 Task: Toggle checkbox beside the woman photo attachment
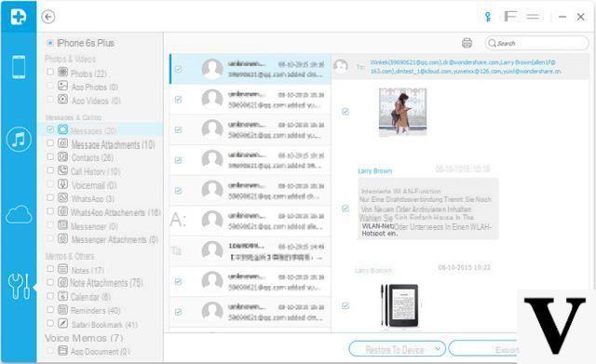coord(345,112)
